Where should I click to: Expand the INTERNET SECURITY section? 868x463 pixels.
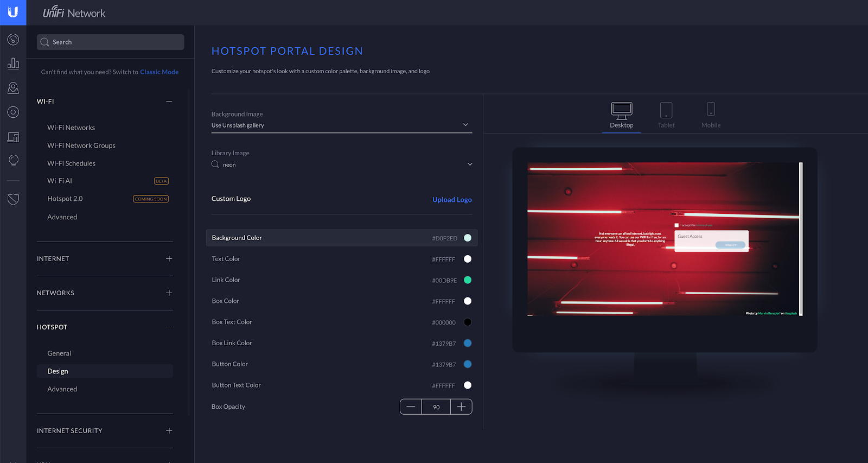[169, 431]
